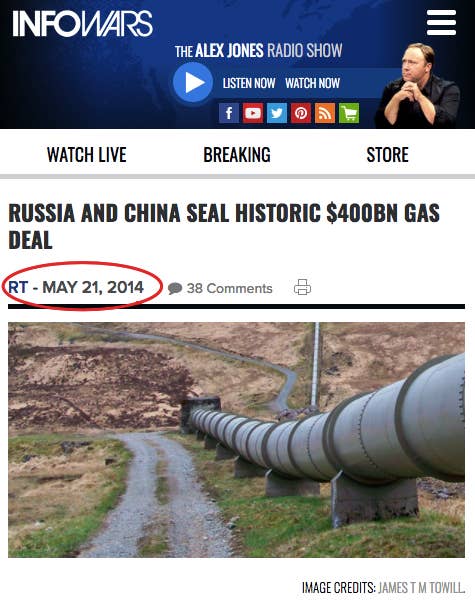Click the comments speech bubble icon

175,289
